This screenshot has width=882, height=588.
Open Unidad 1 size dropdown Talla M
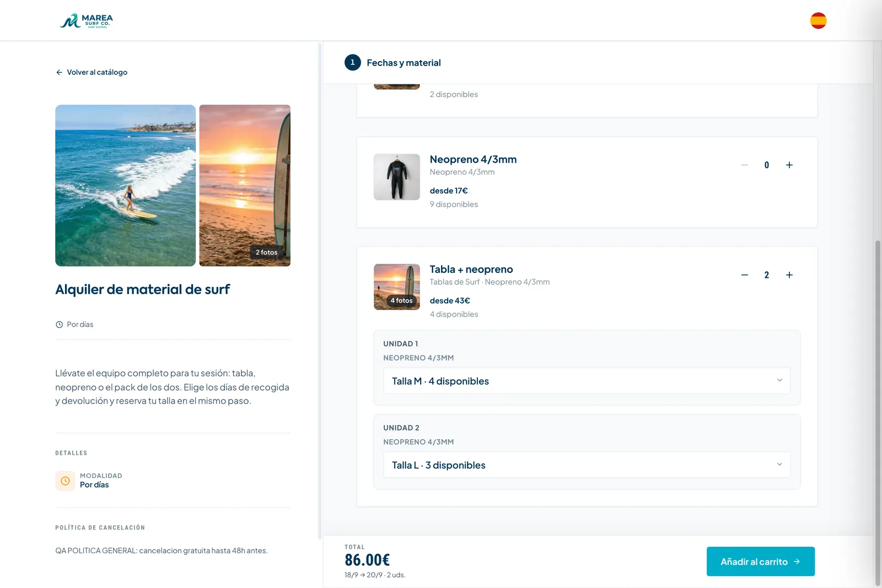(x=587, y=381)
